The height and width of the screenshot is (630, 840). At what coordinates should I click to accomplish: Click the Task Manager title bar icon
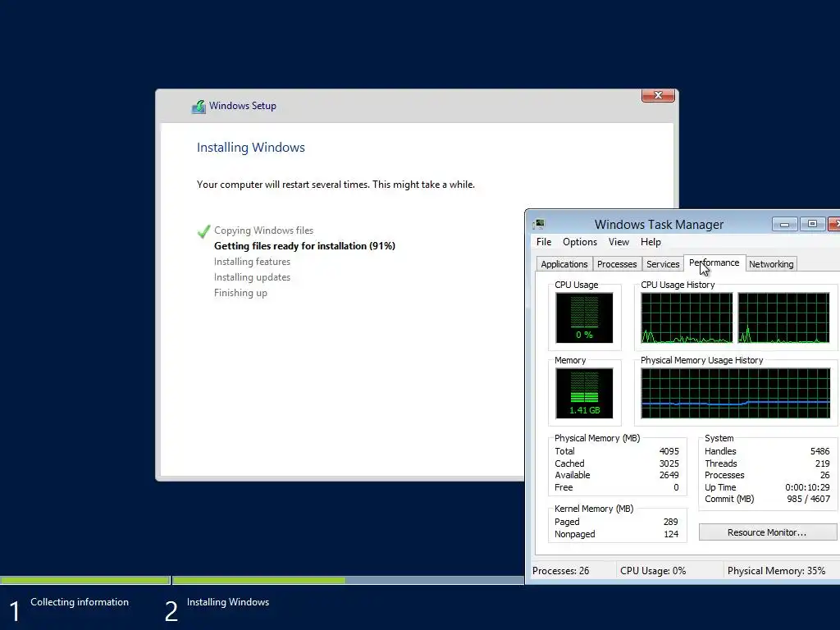(539, 224)
